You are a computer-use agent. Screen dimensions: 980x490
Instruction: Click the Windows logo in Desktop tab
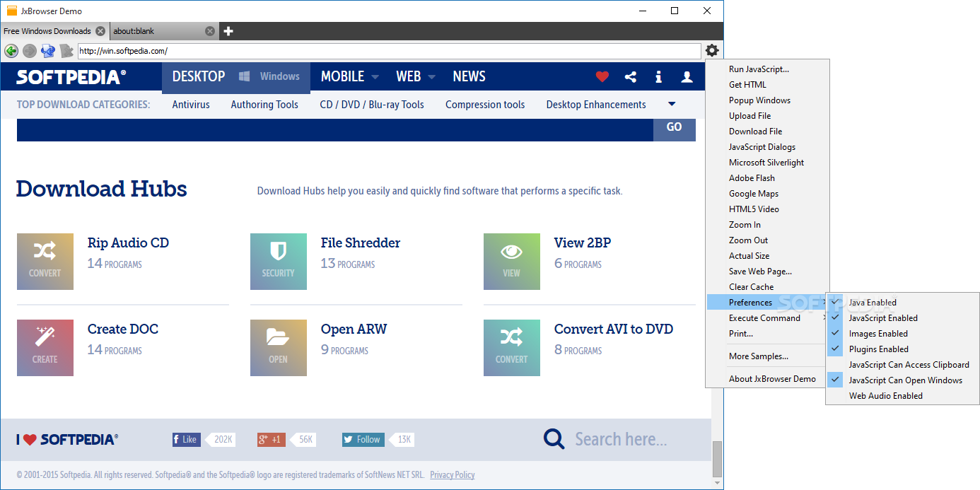(x=244, y=76)
